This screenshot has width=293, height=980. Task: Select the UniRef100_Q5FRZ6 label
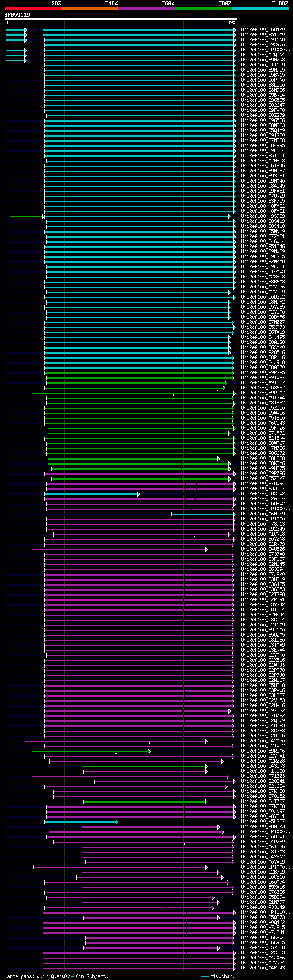263,428
